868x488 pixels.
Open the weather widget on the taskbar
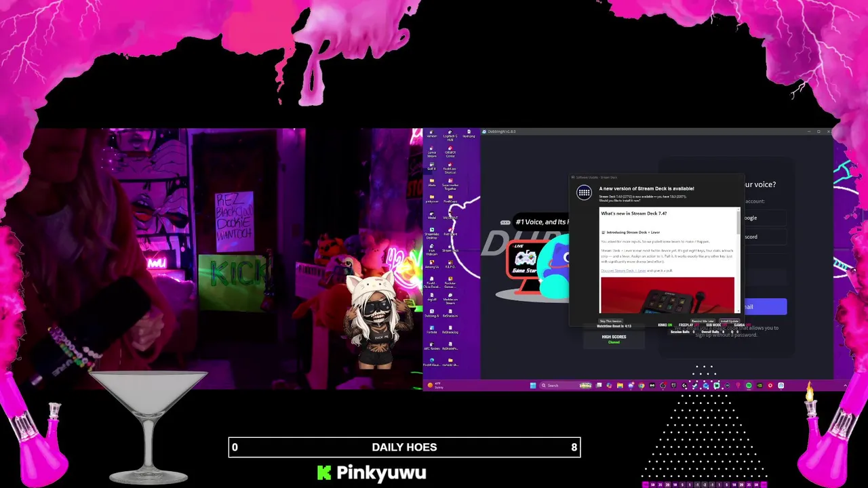click(435, 386)
